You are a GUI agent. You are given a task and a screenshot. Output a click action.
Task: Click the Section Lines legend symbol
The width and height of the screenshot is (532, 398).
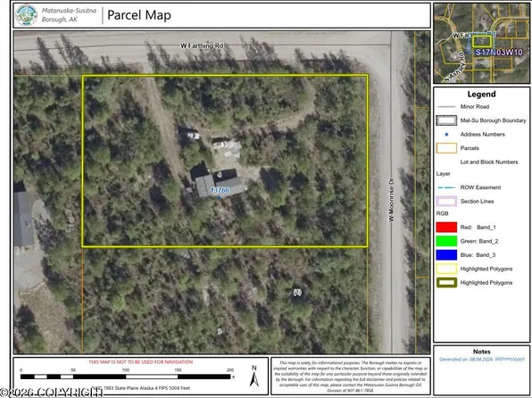(446, 201)
